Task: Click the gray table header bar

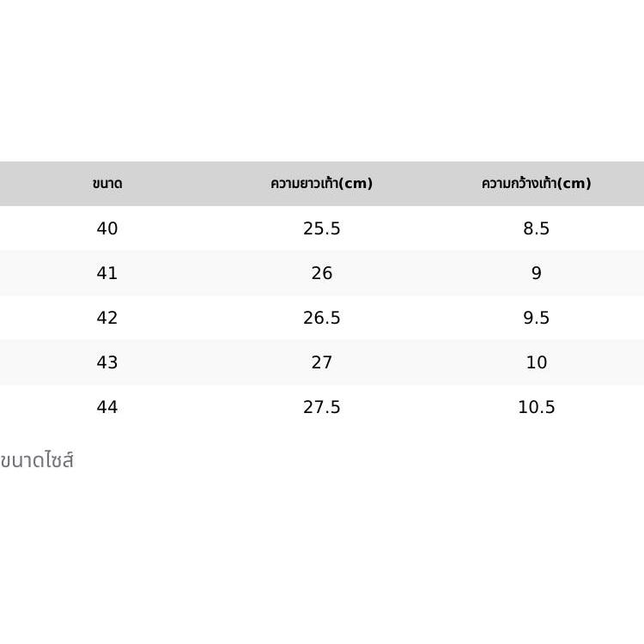Action: click(322, 184)
